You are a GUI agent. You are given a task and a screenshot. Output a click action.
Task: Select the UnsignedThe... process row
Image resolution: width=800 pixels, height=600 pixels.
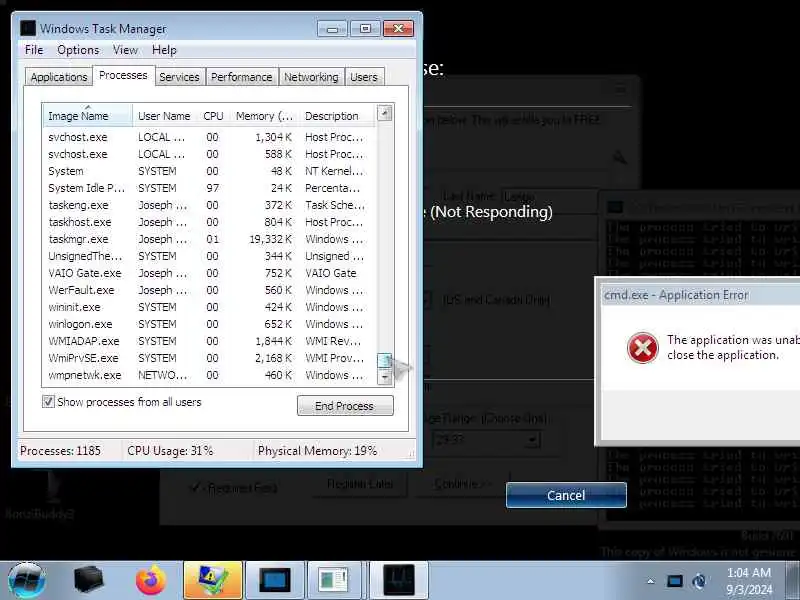point(209,256)
